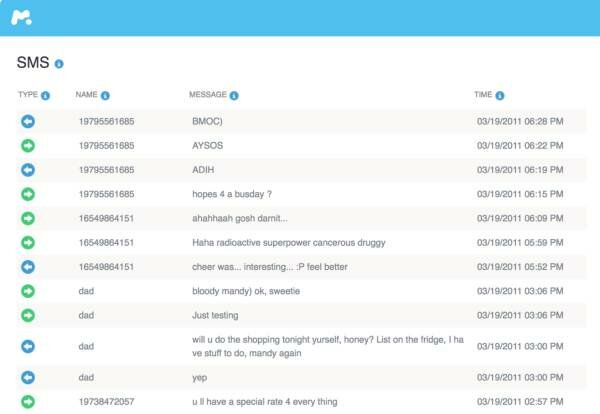Click incoming arrow icon for 'yep' row
This screenshot has width=600, height=414.
click(x=28, y=378)
